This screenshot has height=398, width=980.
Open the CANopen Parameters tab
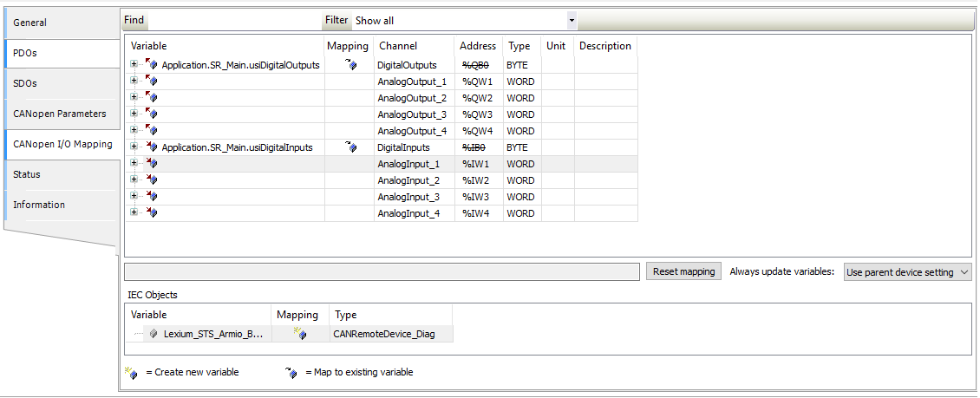(x=61, y=114)
